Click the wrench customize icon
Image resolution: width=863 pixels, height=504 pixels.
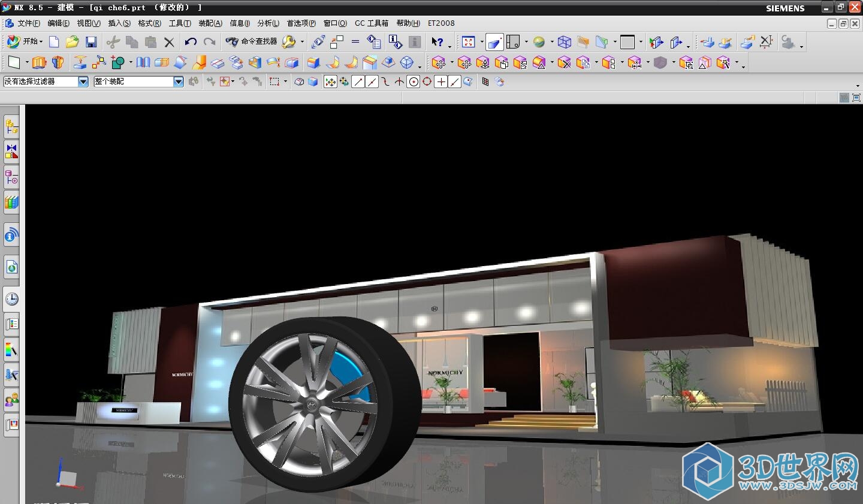[x=289, y=41]
